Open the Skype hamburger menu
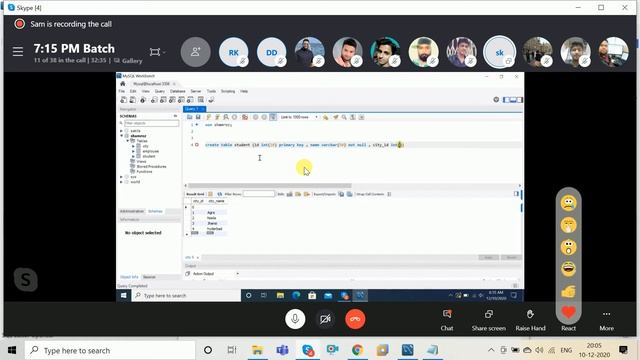This screenshot has height=360, width=640. point(18,52)
